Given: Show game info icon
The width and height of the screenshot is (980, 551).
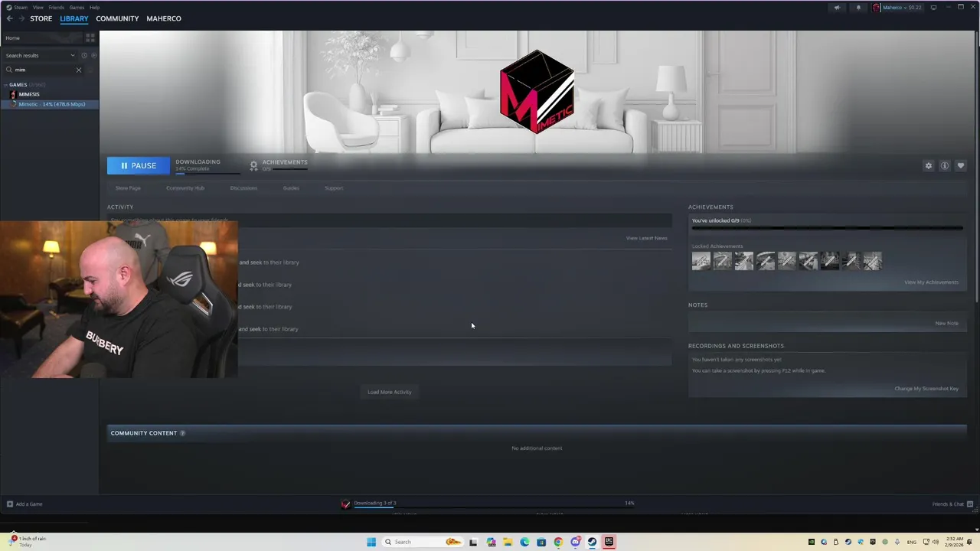Looking at the screenshot, I should pos(945,165).
